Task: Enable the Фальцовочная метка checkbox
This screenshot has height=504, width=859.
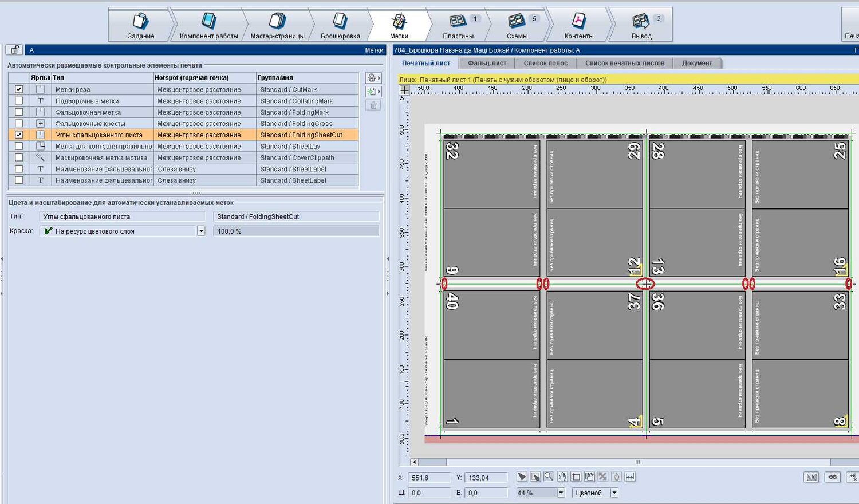Action: click(19, 112)
